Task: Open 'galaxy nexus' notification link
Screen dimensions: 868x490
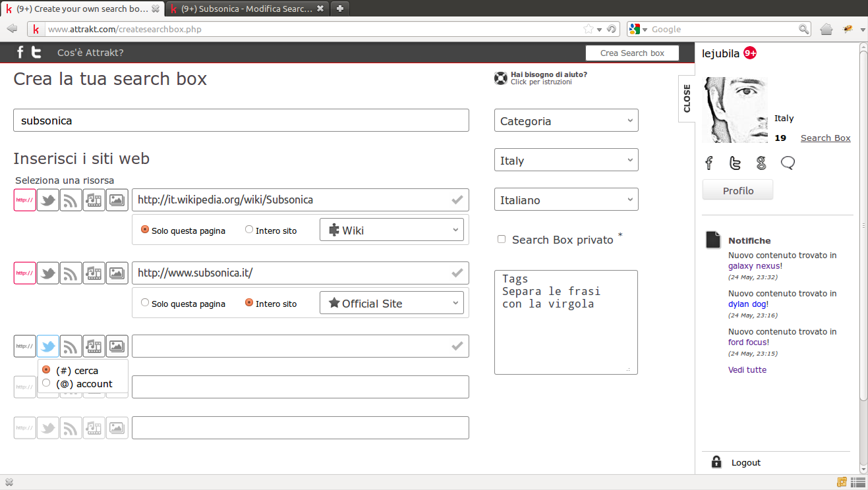Action: [753, 266]
